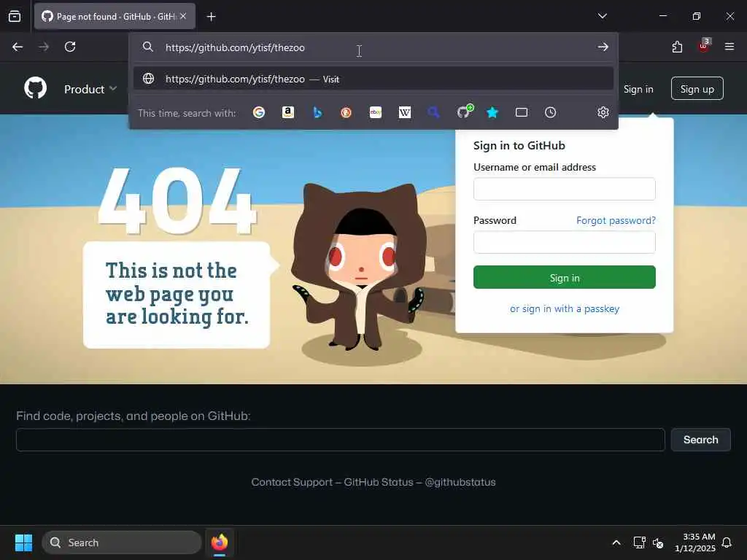Click the Firefox taskbar icon
747x560 pixels.
coord(220,542)
